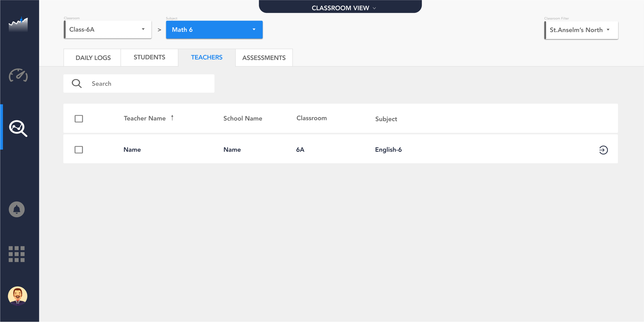Check the English-6 teacher row checkbox
This screenshot has width=644, height=322.
(79, 150)
